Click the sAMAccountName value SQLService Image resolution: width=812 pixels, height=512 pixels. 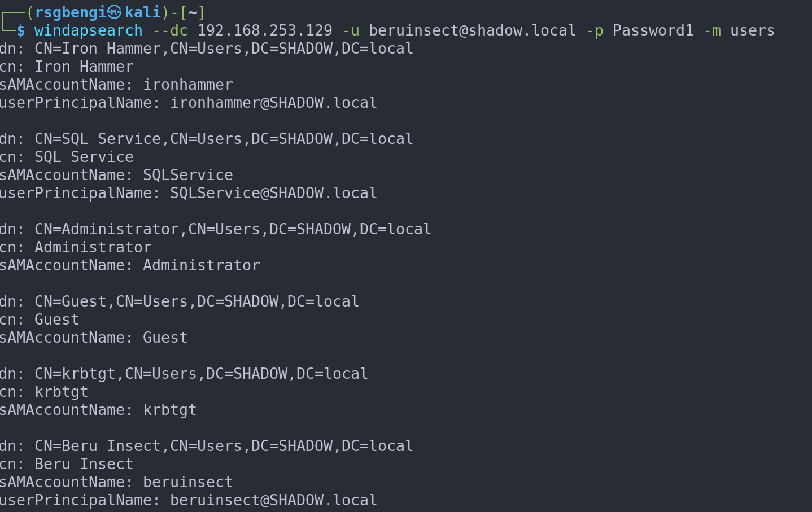(x=187, y=175)
